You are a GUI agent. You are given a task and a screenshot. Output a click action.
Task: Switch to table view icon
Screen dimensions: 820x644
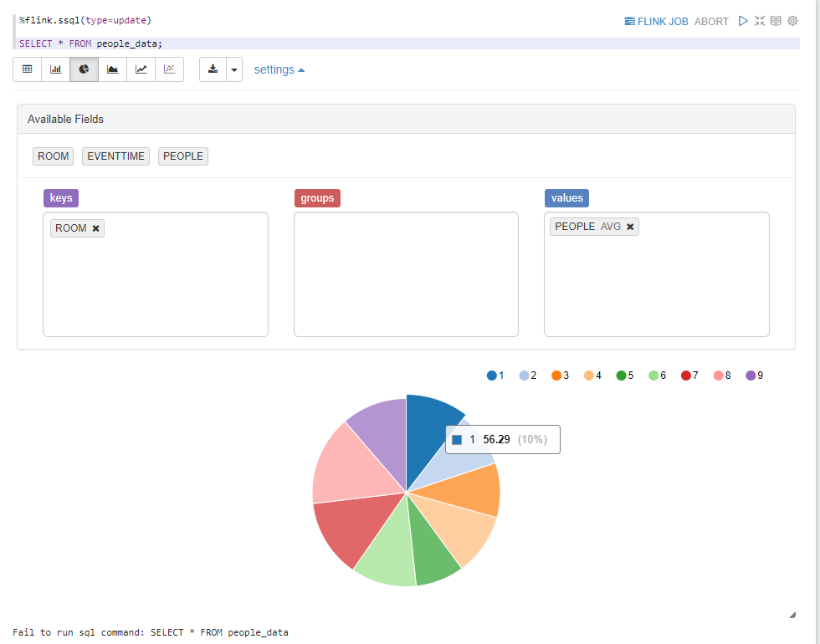[x=27, y=69]
